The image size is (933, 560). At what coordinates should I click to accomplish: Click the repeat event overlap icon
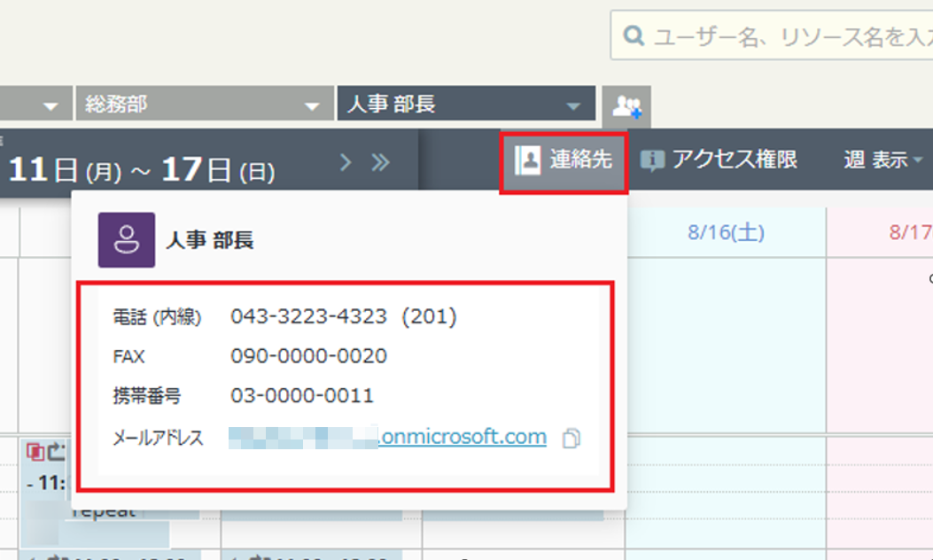[x=35, y=452]
